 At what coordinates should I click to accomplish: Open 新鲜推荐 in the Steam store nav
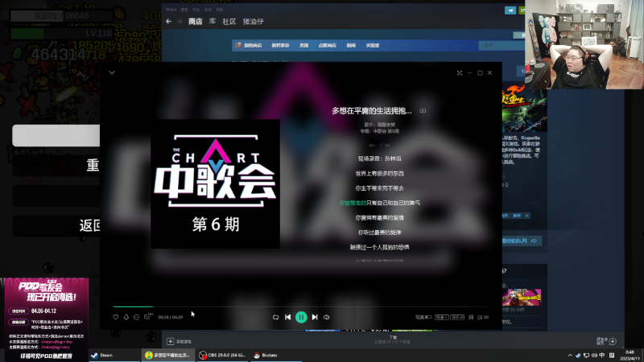280,46
